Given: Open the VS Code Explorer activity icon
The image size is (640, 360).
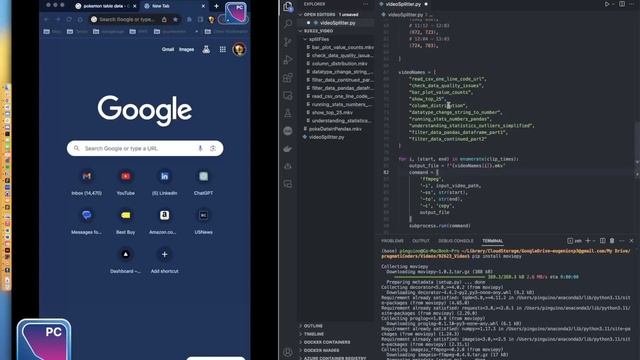Looking at the screenshot, I should coord(288,7).
